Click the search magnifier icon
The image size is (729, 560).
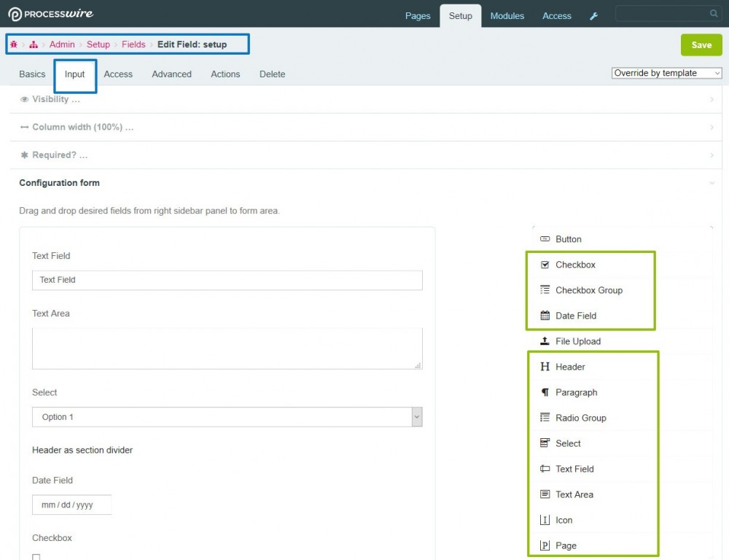pyautogui.click(x=714, y=14)
